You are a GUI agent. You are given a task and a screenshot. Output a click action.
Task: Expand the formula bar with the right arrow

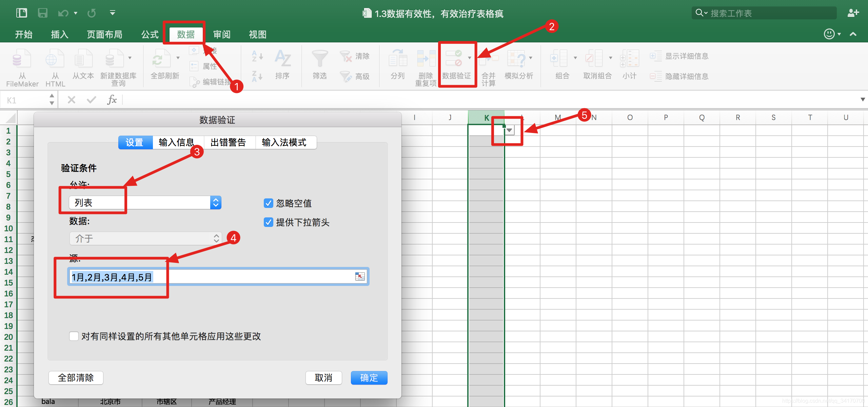863,100
